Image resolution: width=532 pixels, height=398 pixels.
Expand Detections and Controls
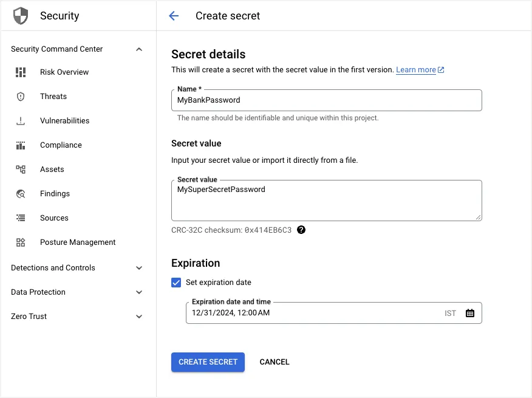coord(139,267)
